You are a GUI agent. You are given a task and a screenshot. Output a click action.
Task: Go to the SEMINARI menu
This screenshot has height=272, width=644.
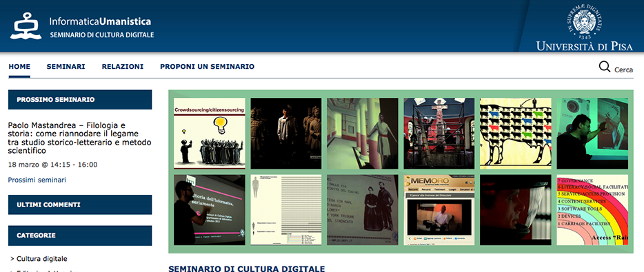(66, 67)
